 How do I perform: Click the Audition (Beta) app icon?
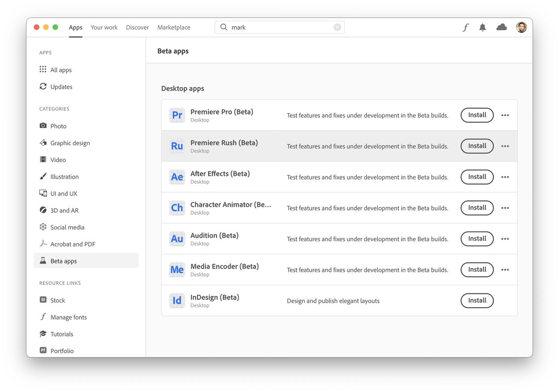(x=177, y=239)
